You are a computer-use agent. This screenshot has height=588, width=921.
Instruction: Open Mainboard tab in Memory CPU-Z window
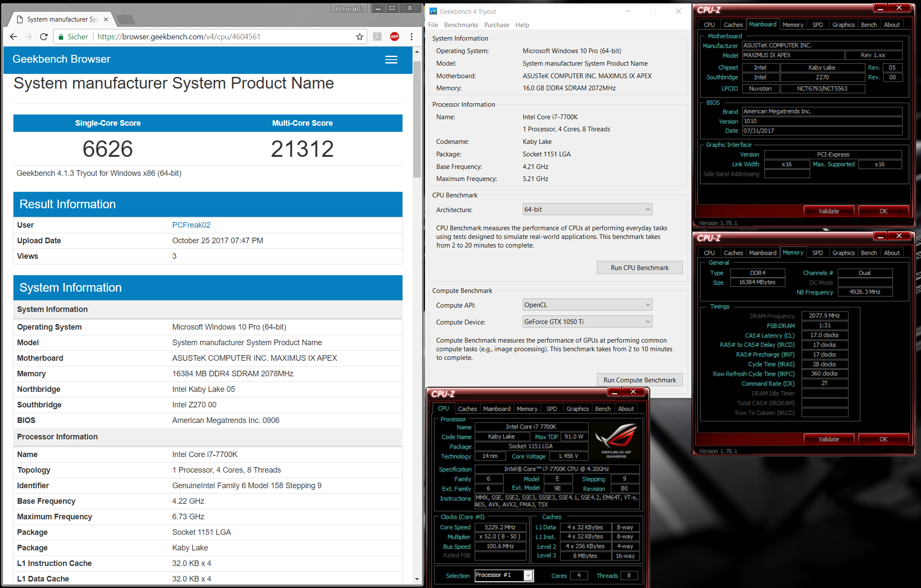762,253
